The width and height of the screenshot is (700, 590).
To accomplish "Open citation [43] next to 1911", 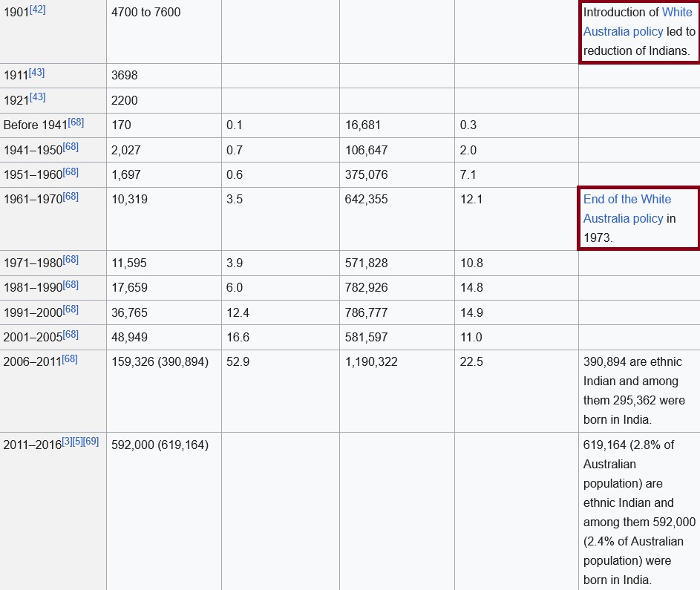I will (x=36, y=72).
